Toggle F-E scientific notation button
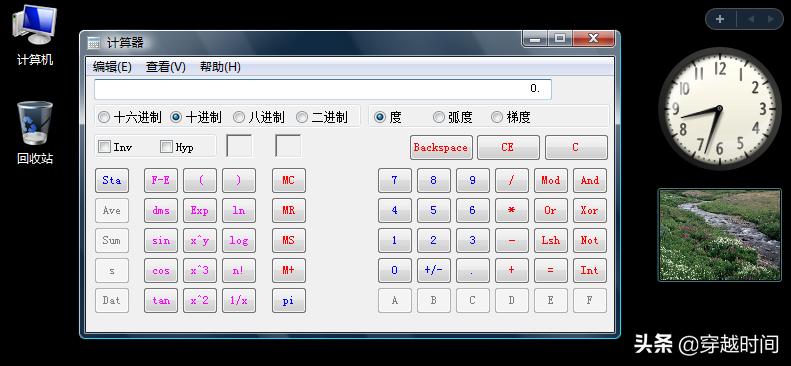The height and width of the screenshot is (366, 791). coord(160,180)
